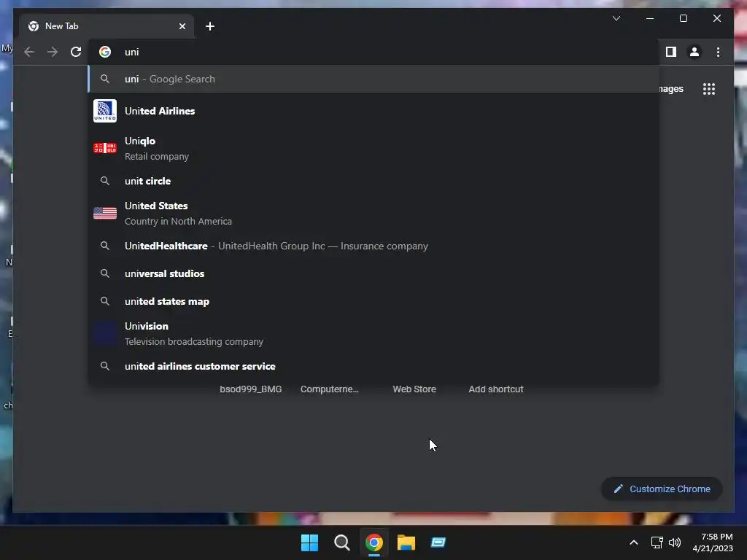Close the New Tab tab
Viewport: 747px width, 560px height.
(x=182, y=26)
